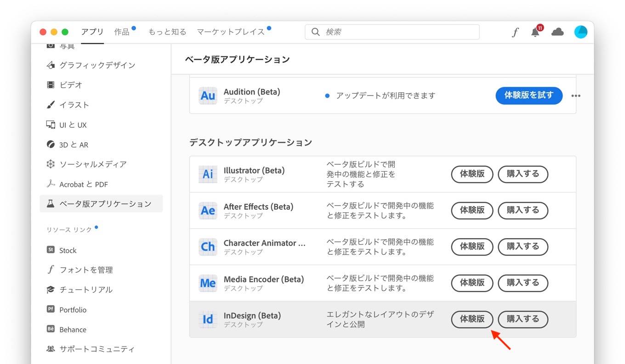This screenshot has width=625, height=364.
Task: Click the tutorials graduation cap icon
Action: tap(51, 290)
